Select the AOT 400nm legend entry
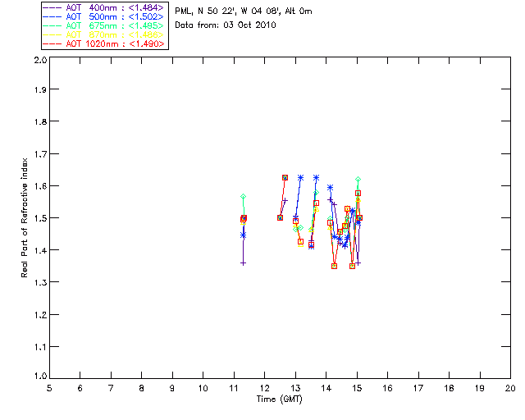This screenshot has width=525, height=420. point(105,7)
